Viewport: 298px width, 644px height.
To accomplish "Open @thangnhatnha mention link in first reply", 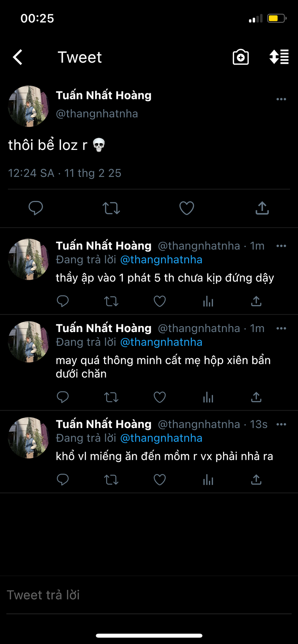I will (161, 260).
